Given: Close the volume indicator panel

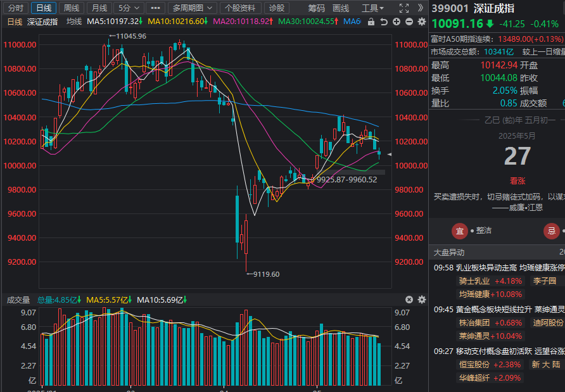Looking at the screenshot, I should click(409, 300).
